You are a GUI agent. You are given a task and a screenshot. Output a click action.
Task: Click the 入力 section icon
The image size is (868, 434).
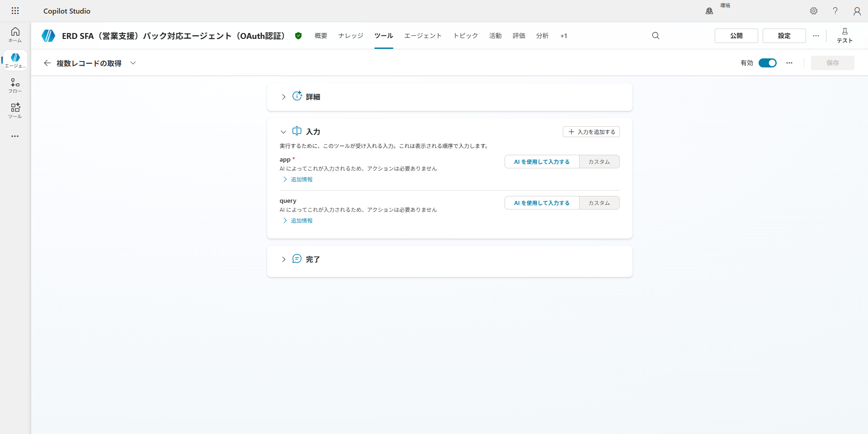[x=297, y=131]
